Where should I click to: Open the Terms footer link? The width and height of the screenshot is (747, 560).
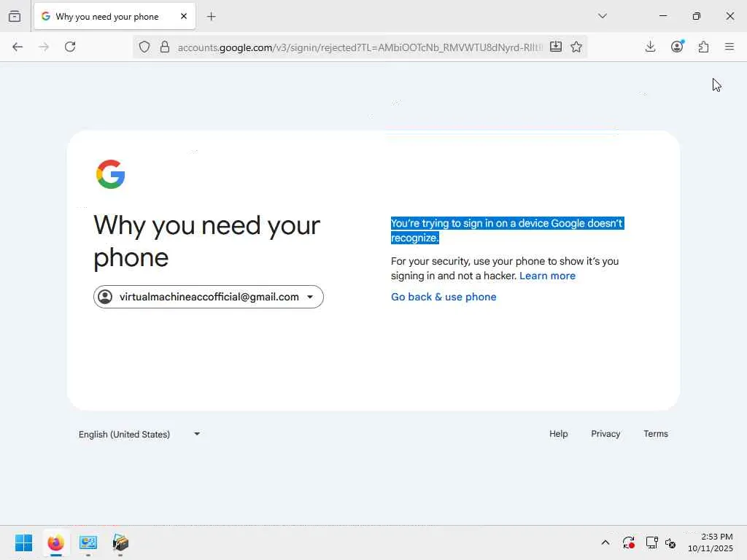click(x=656, y=434)
